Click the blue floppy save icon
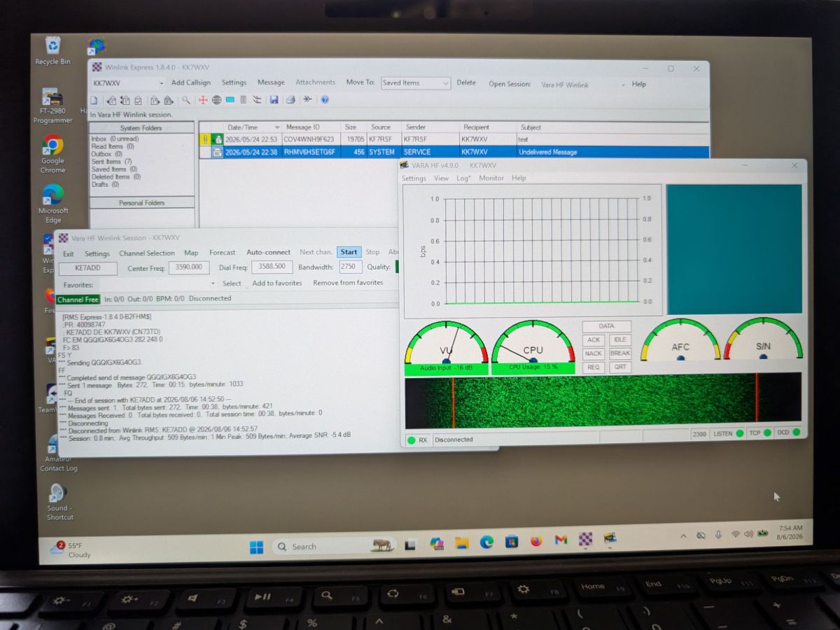Screen dimensions: 840x630 [x=274, y=100]
